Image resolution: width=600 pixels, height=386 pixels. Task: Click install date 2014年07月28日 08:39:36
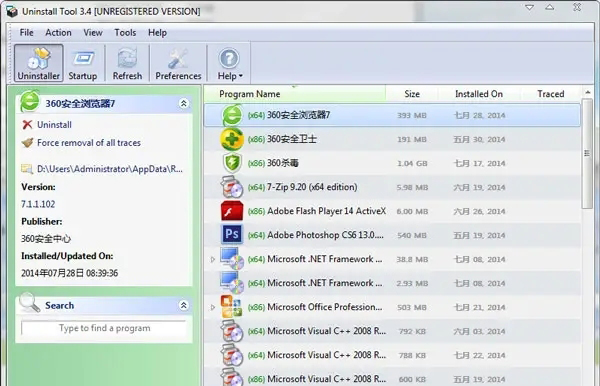point(69,273)
